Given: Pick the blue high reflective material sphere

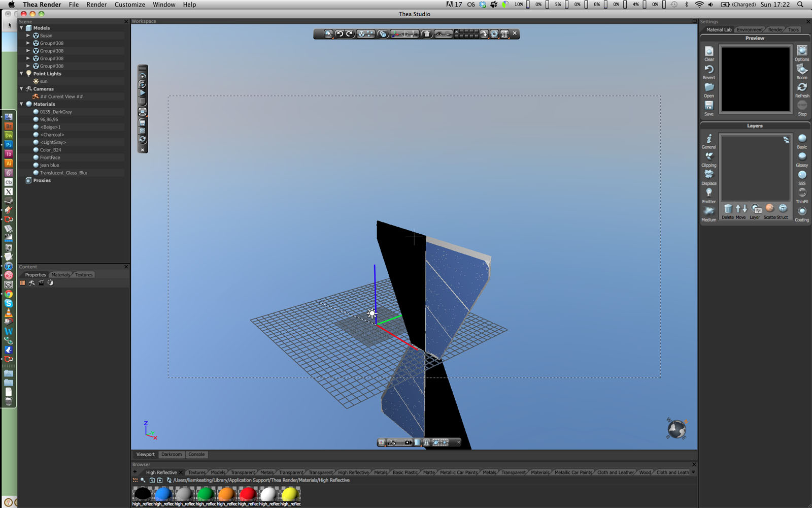Looking at the screenshot, I should click(163, 494).
